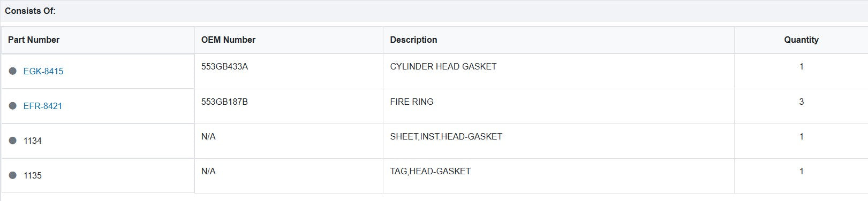This screenshot has width=868, height=201.
Task: Click OEM number 553GB433A cell
Action: click(x=289, y=71)
